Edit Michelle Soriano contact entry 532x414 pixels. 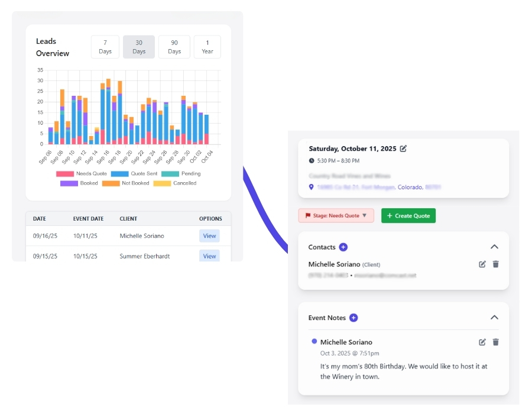click(482, 264)
